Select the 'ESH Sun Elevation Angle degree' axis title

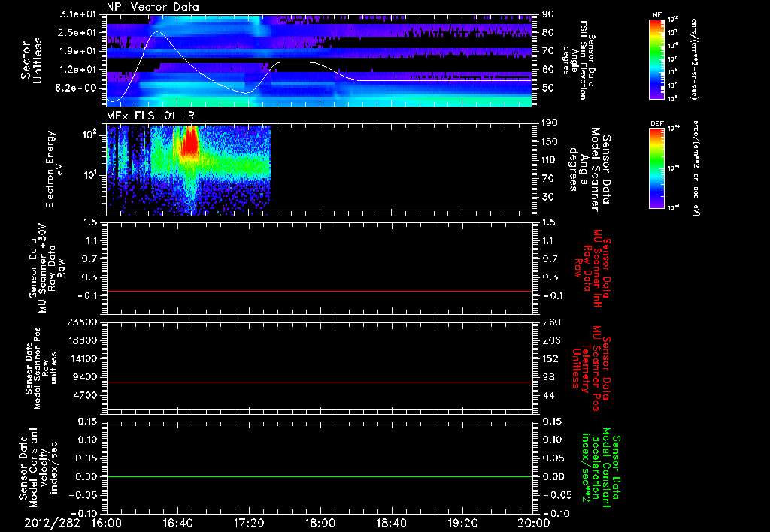578,60
